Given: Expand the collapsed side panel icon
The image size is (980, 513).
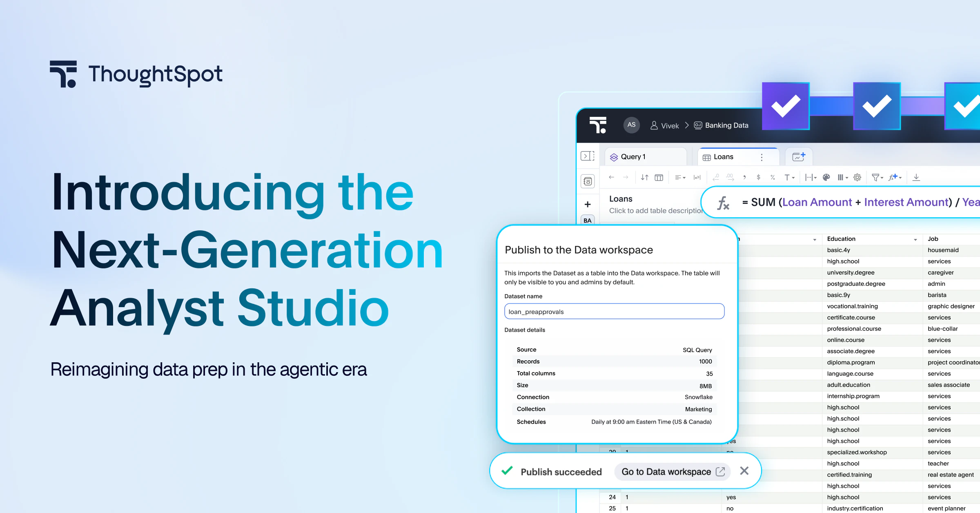Looking at the screenshot, I should 587,156.
